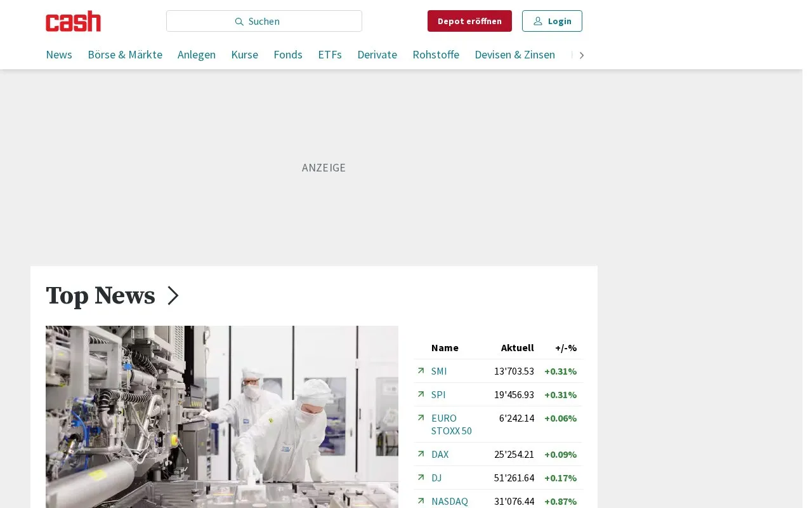Open the Börse & Märkte menu
Screen dimensions: 812x508
click(125, 55)
